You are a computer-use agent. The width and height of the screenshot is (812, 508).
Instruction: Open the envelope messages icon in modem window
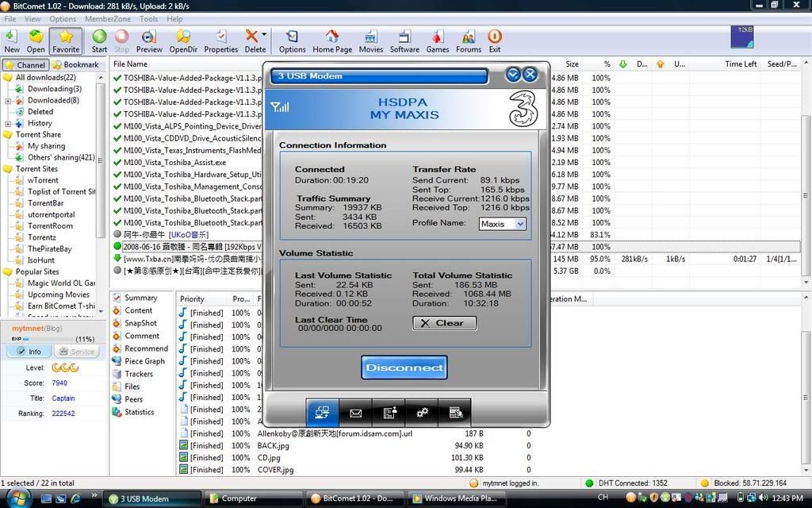point(356,413)
